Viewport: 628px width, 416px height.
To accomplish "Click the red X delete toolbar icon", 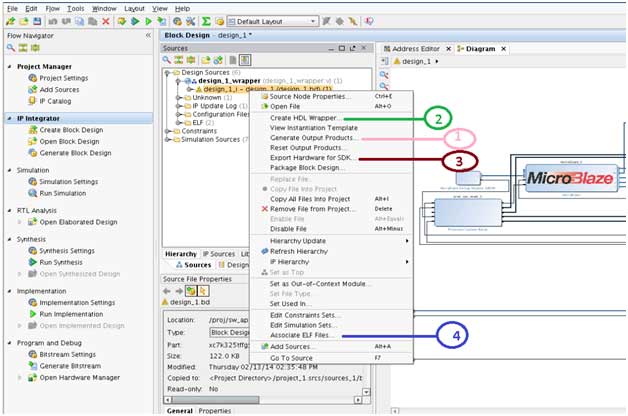I will [x=106, y=21].
